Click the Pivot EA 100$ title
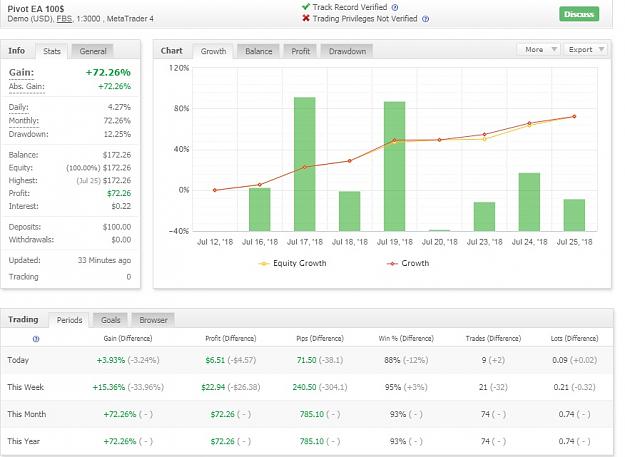625x457 pixels. [x=36, y=9]
